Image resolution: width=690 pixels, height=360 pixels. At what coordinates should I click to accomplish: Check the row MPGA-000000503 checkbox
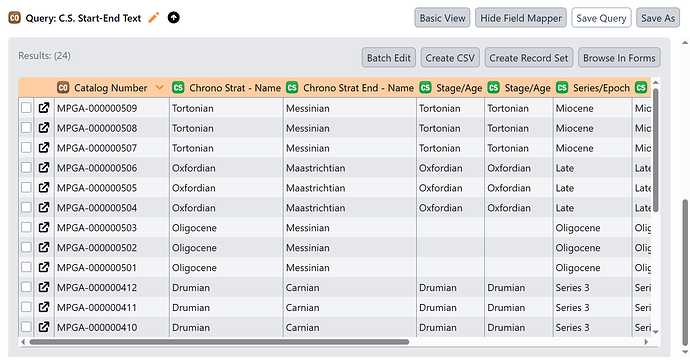[26, 228]
